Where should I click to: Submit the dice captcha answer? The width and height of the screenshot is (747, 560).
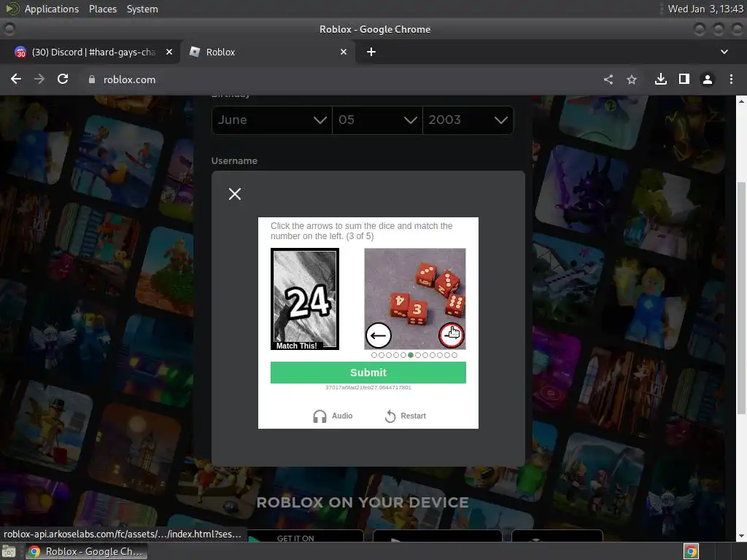coord(368,373)
